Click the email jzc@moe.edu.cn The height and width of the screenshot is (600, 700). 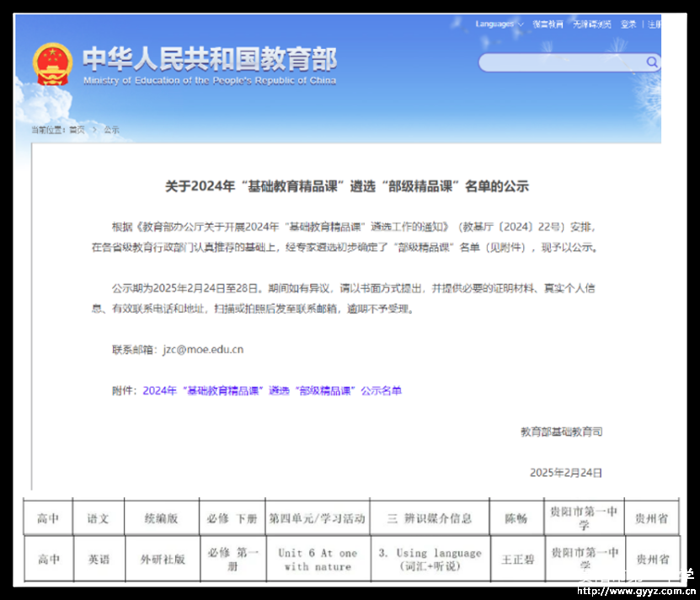[203, 350]
